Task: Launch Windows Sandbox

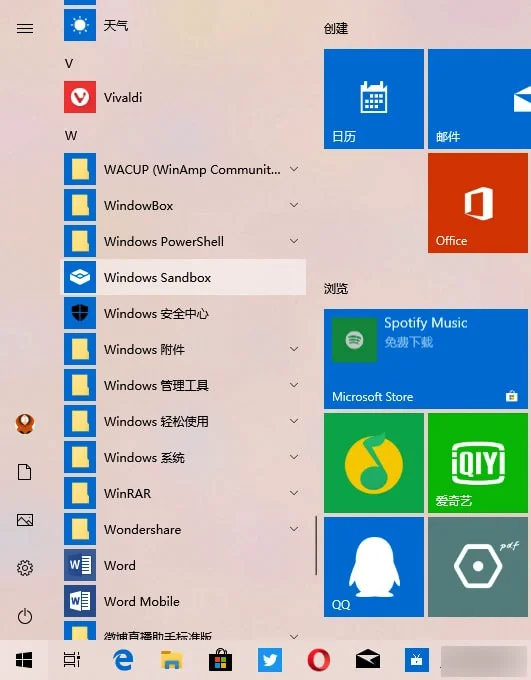Action: tap(184, 277)
